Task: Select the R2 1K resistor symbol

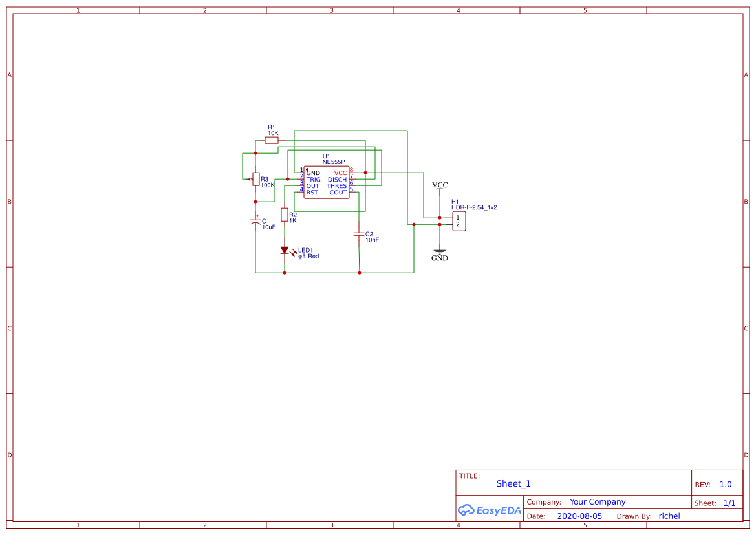Action: pyautogui.click(x=285, y=215)
